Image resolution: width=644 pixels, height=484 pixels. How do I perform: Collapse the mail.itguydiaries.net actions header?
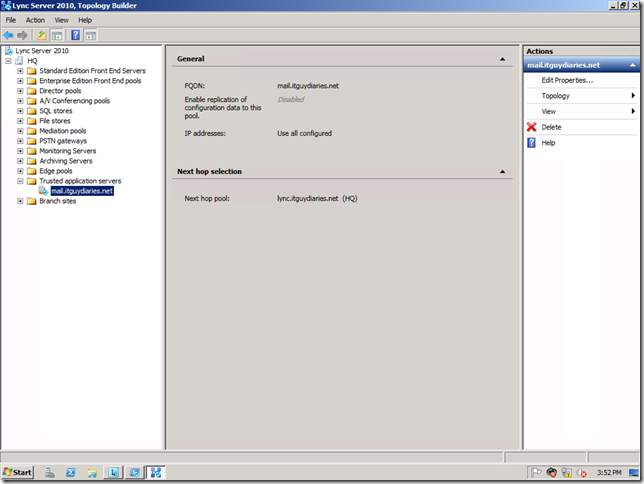(632, 65)
